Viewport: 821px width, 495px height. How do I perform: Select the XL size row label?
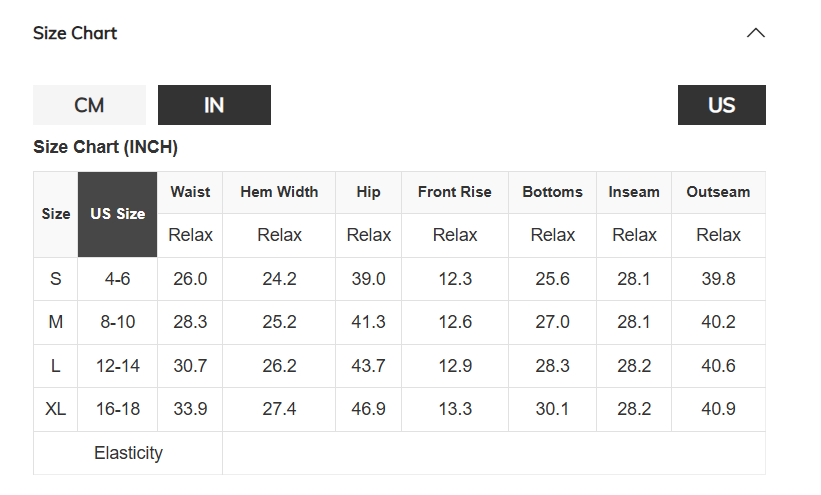tap(56, 409)
